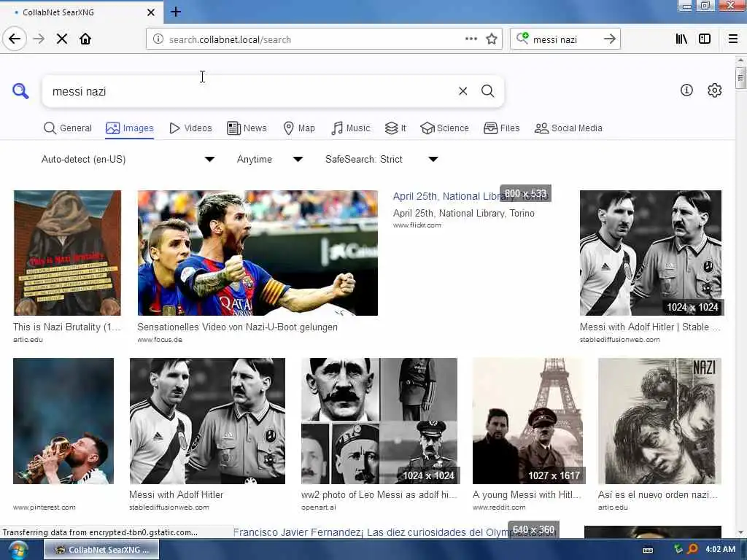Open the www.flickr.com source link
Image resolution: width=747 pixels, height=560 pixels.
(417, 225)
